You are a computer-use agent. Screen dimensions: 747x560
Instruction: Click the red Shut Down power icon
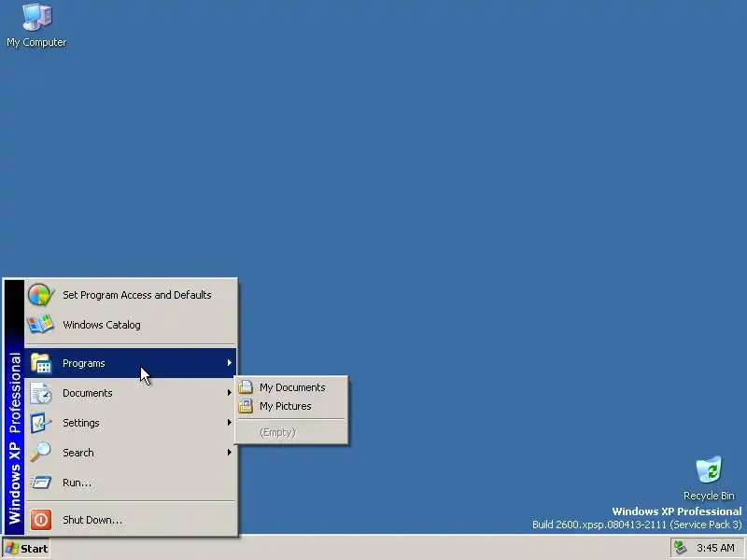click(41, 520)
